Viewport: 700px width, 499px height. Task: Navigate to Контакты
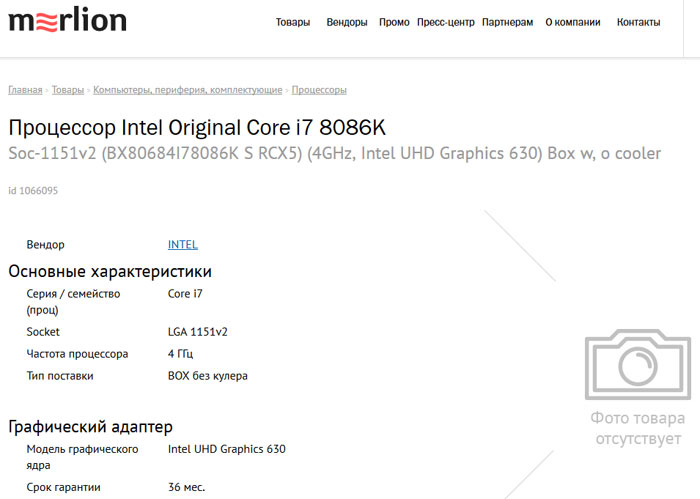[x=638, y=22]
